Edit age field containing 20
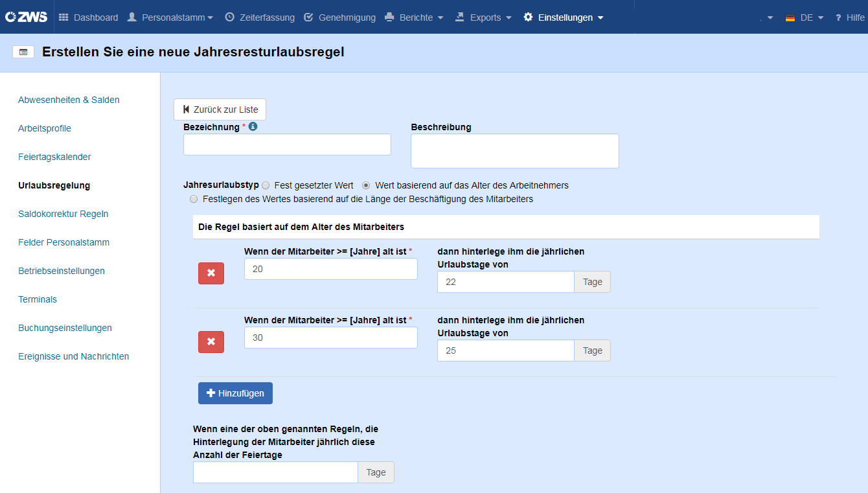Viewport: 868px width, 493px height. click(x=331, y=269)
